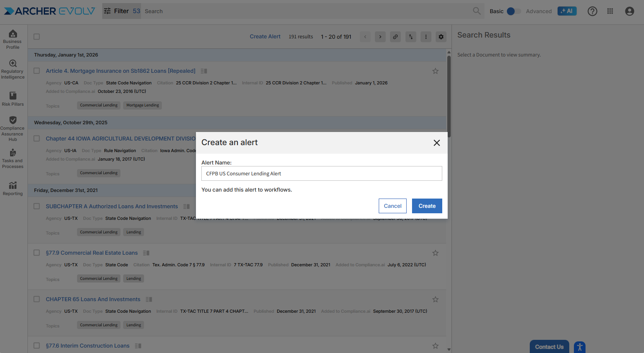Go to next page of results
The height and width of the screenshot is (353, 644).
(x=380, y=37)
